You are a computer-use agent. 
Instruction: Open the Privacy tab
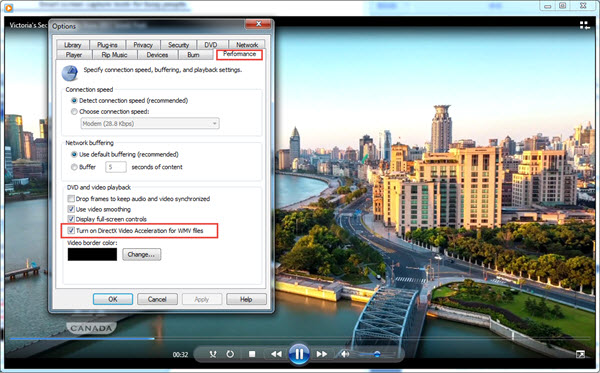(x=143, y=45)
